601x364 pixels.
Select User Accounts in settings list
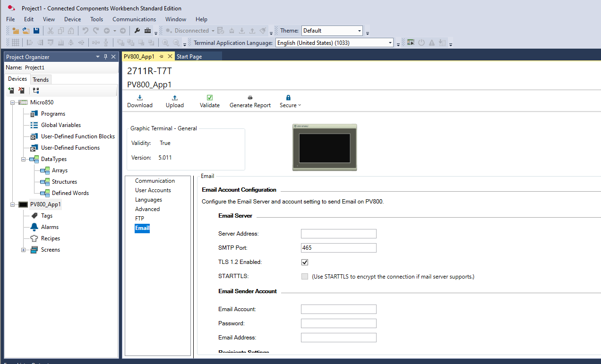(x=153, y=190)
